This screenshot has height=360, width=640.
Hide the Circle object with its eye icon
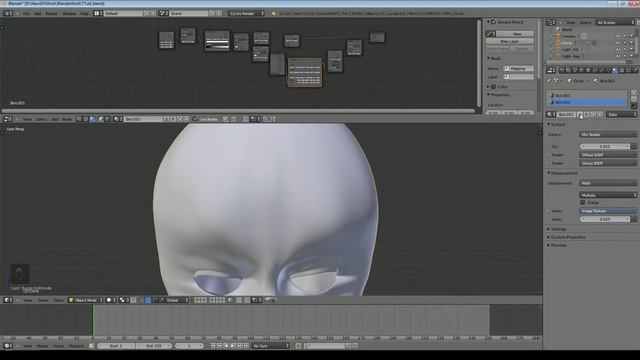(618, 43)
